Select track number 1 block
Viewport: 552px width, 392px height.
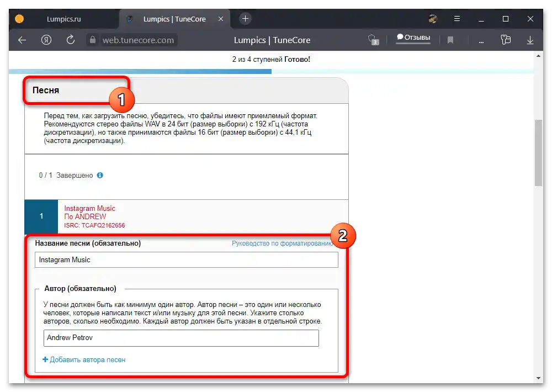click(x=41, y=216)
